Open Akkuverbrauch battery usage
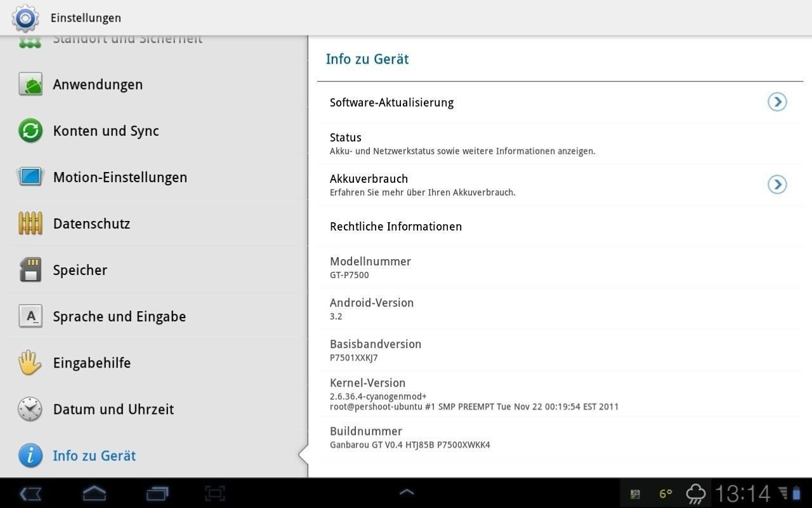 click(560, 185)
